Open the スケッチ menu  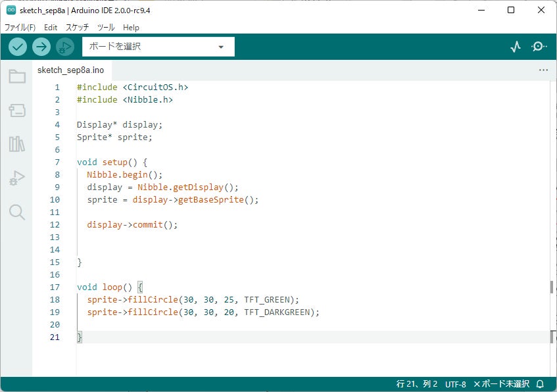coord(77,28)
